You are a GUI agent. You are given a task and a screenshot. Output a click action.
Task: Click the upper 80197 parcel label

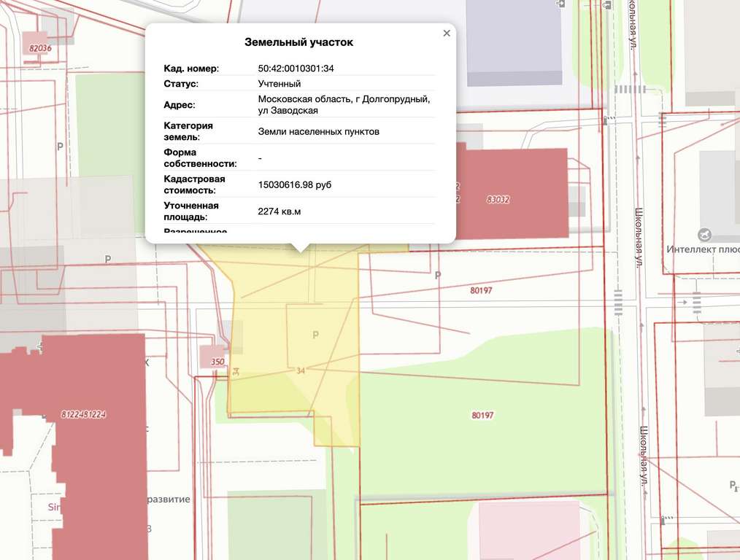(481, 290)
